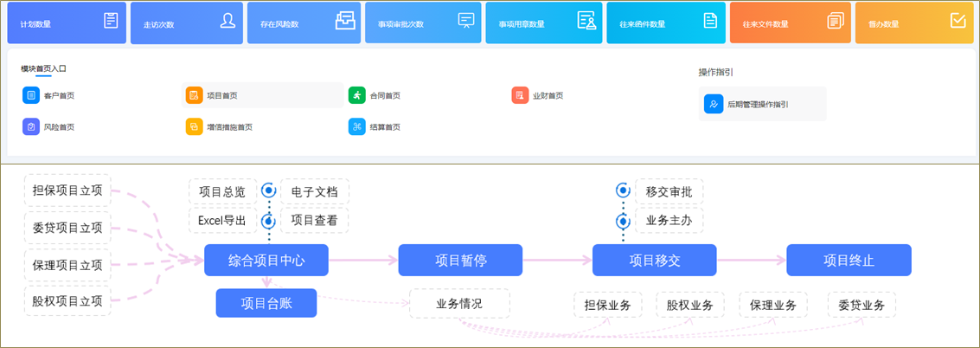The height and width of the screenshot is (348, 980).
Task: Select the 模块首页入口 section tab
Action: [43, 68]
